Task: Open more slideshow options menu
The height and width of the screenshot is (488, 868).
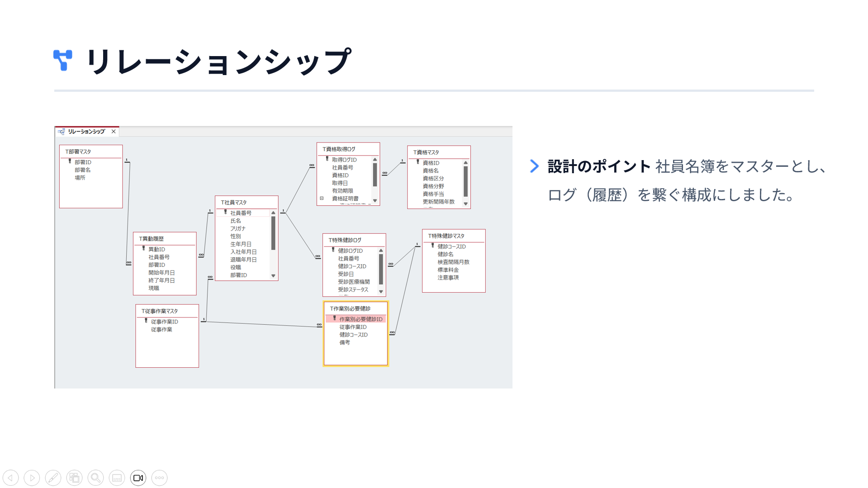Action: (159, 478)
